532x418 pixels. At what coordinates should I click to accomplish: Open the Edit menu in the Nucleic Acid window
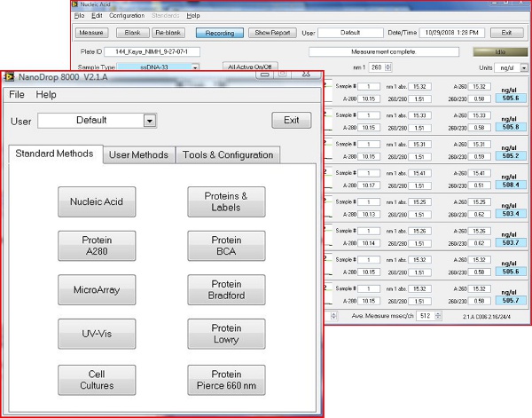tap(97, 16)
